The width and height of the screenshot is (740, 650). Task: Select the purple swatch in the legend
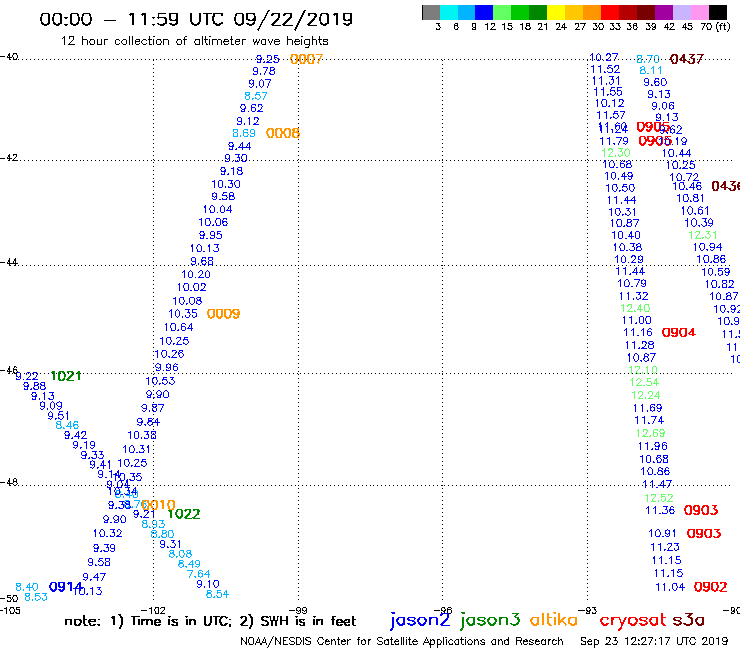[x=664, y=12]
